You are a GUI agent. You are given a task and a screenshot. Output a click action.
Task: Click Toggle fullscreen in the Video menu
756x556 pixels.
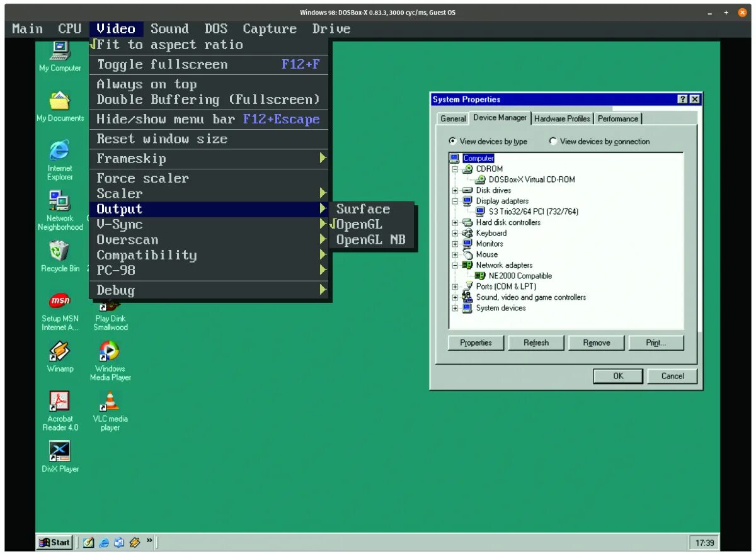tap(209, 64)
